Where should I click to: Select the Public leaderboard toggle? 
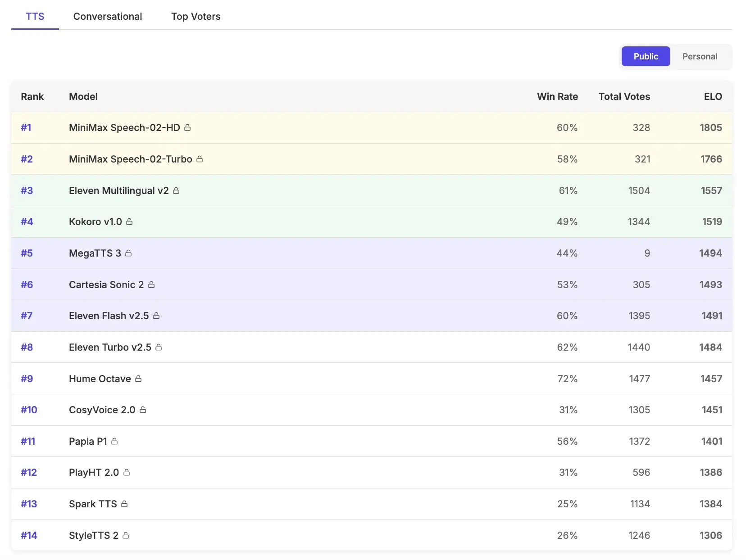pyautogui.click(x=646, y=56)
